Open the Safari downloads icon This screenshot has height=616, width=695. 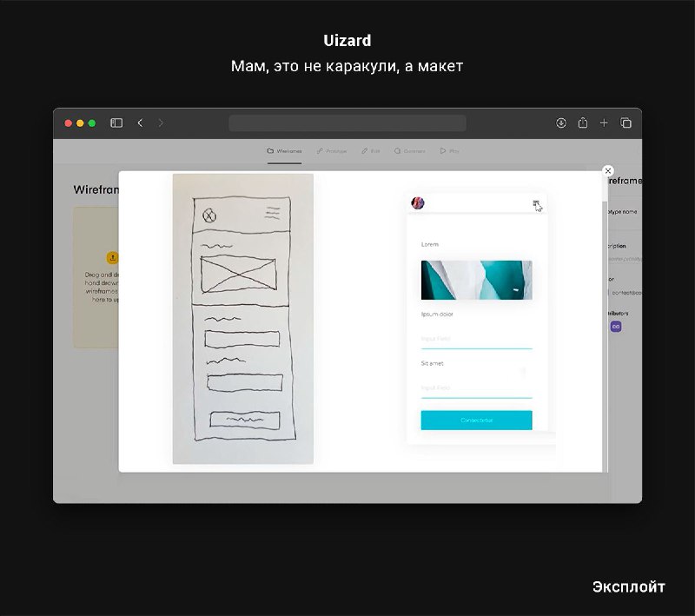[x=561, y=123]
